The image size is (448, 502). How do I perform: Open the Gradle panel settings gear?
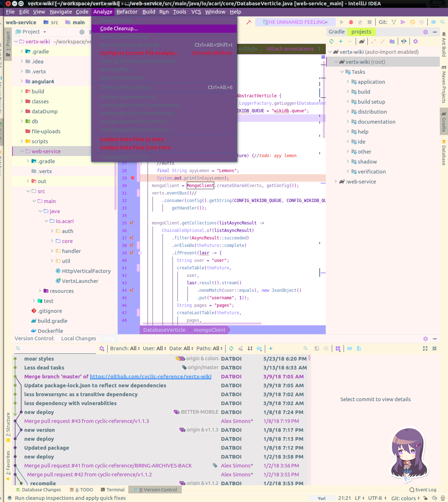click(x=425, y=32)
